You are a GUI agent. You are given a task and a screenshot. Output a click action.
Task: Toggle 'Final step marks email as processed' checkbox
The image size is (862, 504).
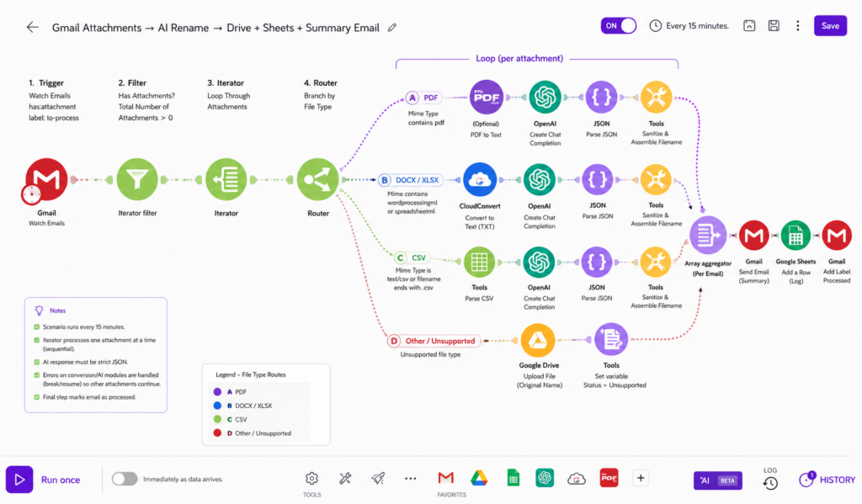pyautogui.click(x=37, y=397)
